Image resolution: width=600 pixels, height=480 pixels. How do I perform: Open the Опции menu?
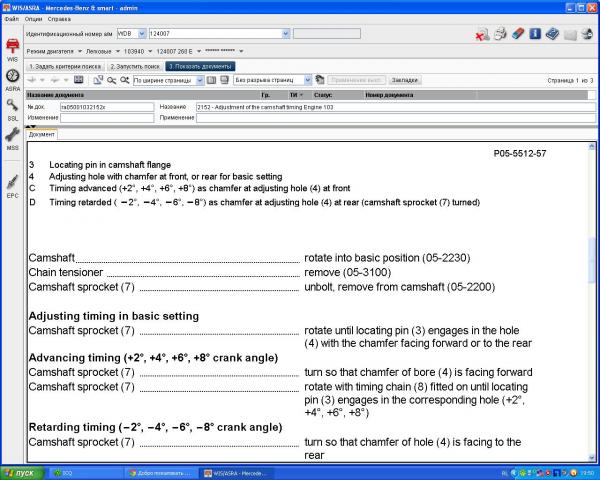coord(33,19)
